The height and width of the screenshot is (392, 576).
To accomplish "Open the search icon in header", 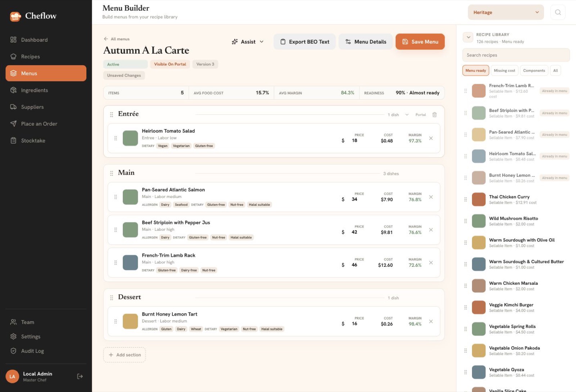I will [558, 12].
